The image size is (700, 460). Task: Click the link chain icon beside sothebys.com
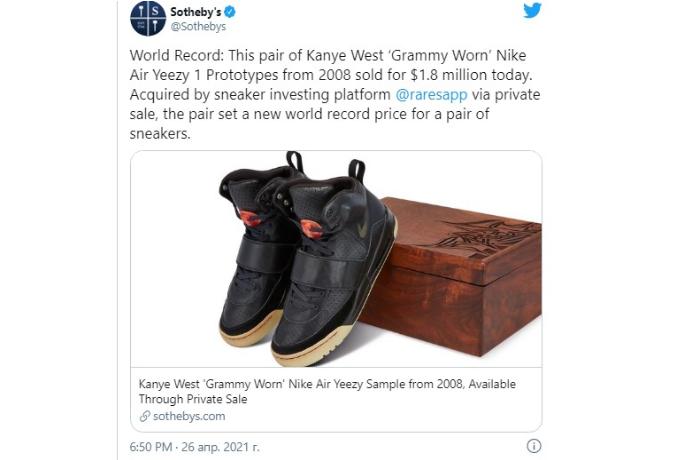coord(145,416)
